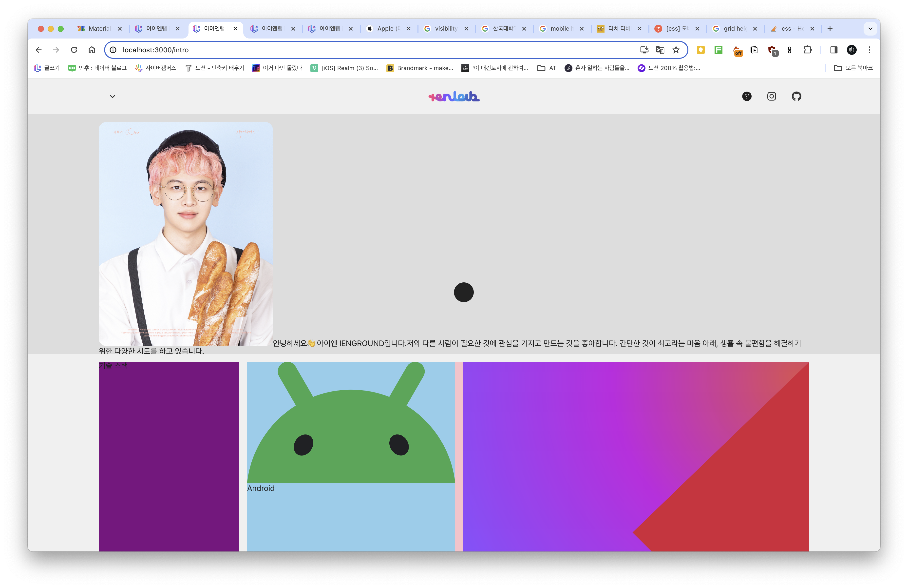Click the localhost:3000/intro address field
The height and width of the screenshot is (588, 908).
click(343, 50)
